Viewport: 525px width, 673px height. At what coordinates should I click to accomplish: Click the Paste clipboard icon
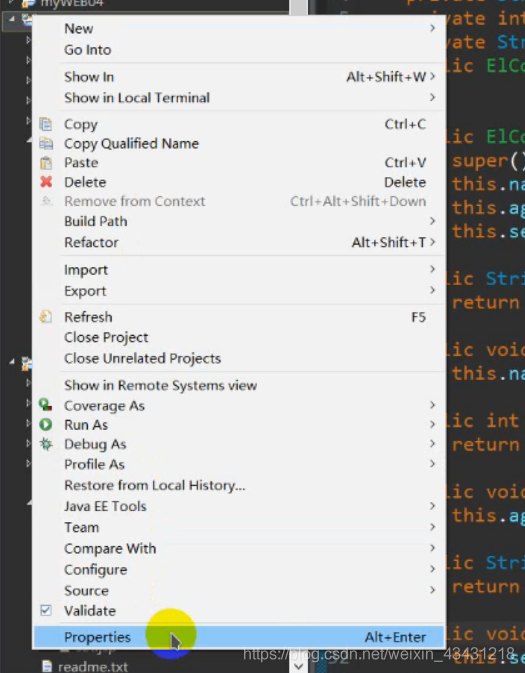click(x=46, y=163)
